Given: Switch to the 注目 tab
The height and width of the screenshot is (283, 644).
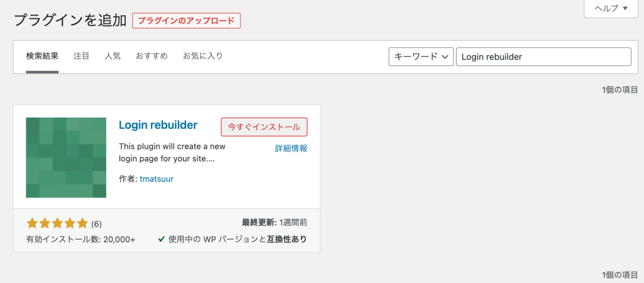Looking at the screenshot, I should pyautogui.click(x=81, y=56).
